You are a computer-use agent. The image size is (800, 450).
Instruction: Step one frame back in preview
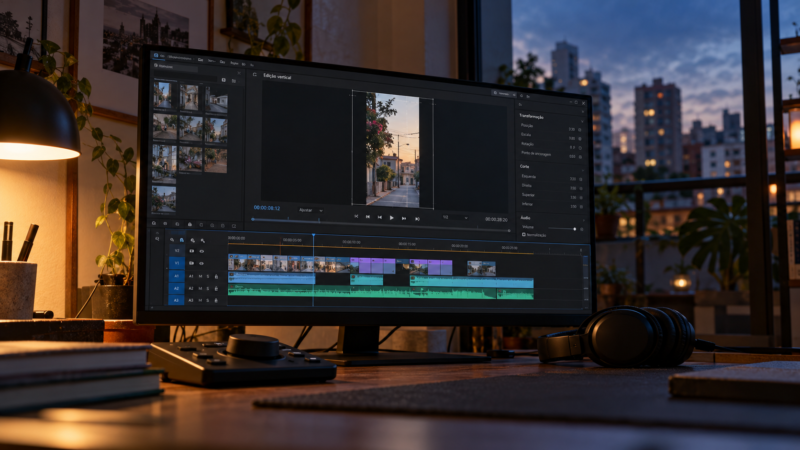379,217
